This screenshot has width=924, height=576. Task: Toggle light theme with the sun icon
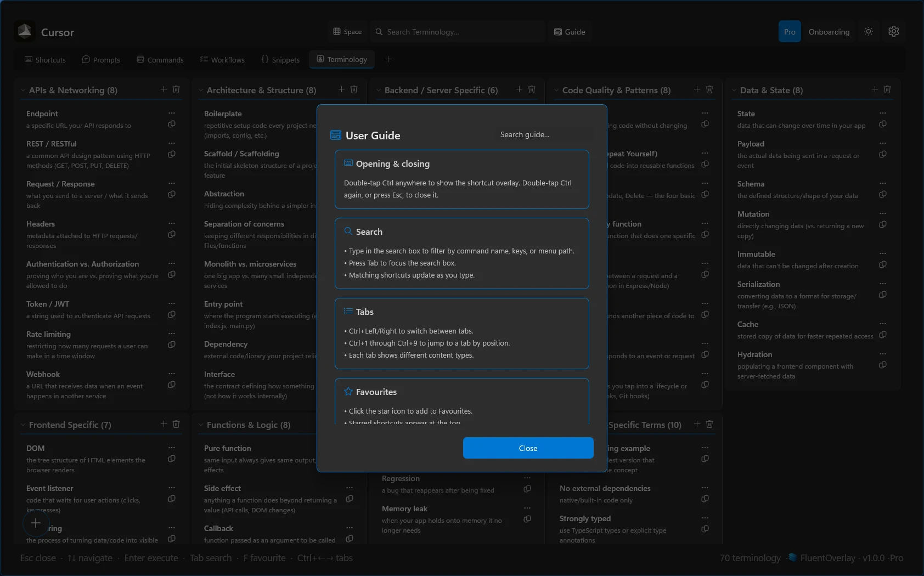(x=868, y=31)
